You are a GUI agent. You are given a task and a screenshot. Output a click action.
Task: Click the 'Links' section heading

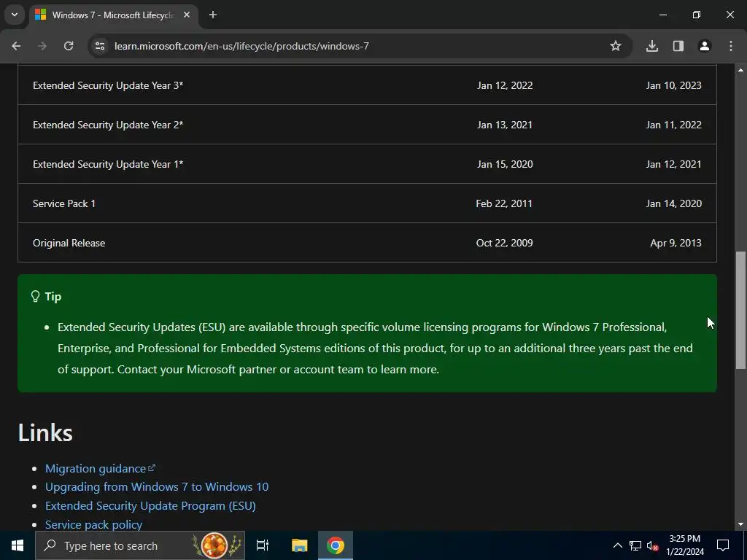click(x=45, y=433)
